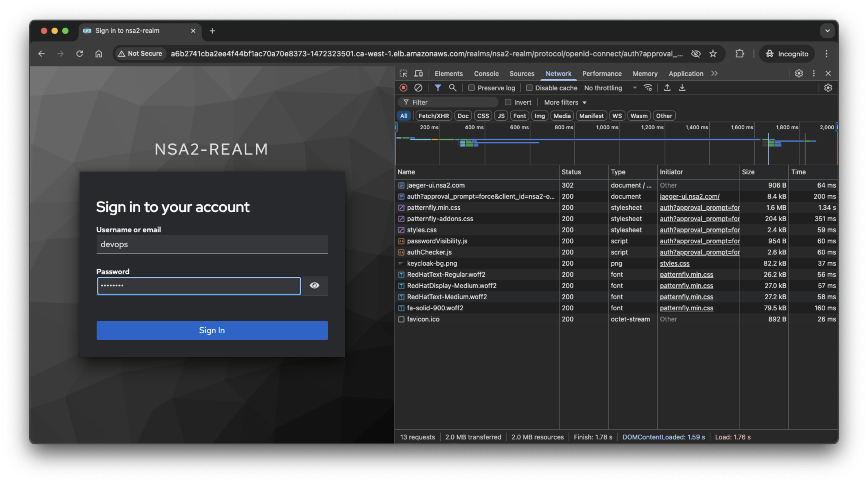Viewport: 868px width, 483px height.
Task: Close the DevTools panel
Action: pyautogui.click(x=828, y=74)
